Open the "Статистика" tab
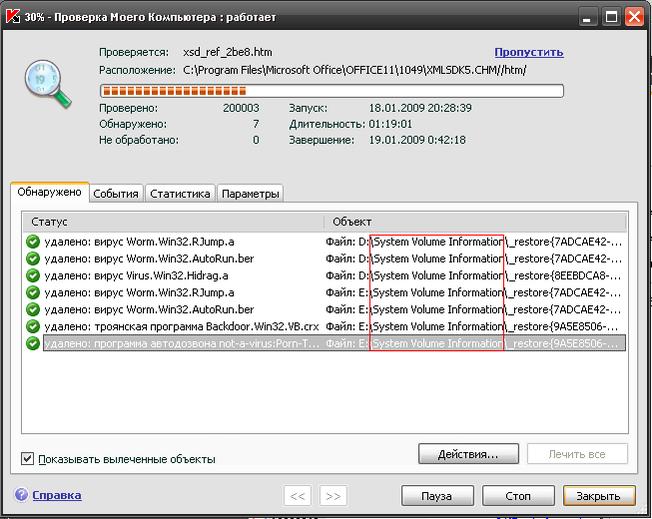The image size is (652, 519). tap(180, 194)
